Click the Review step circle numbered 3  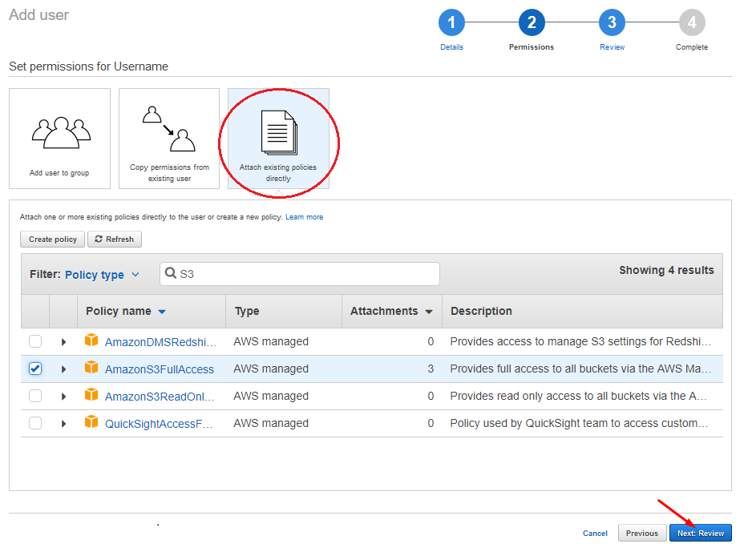point(612,22)
